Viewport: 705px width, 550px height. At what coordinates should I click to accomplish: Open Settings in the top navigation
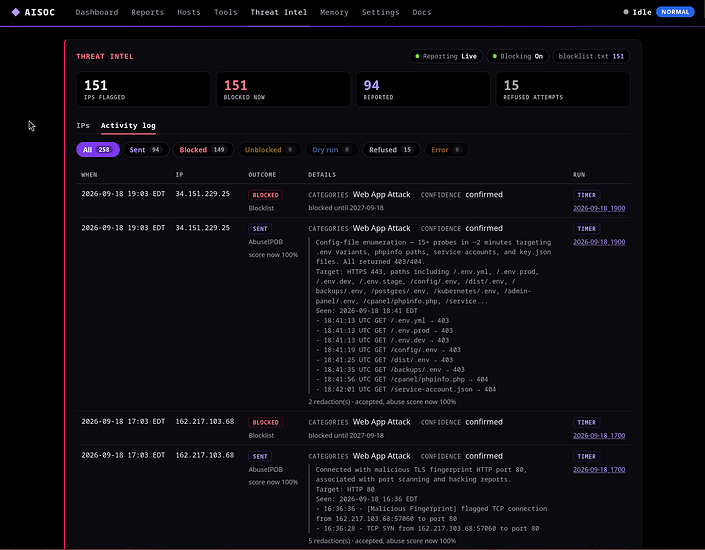coord(380,12)
